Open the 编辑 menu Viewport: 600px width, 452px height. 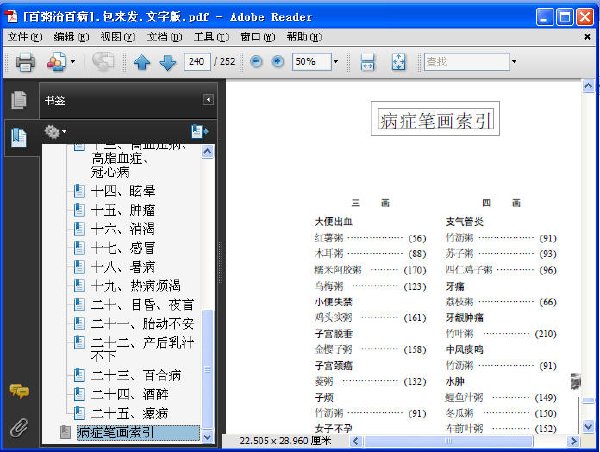point(71,37)
